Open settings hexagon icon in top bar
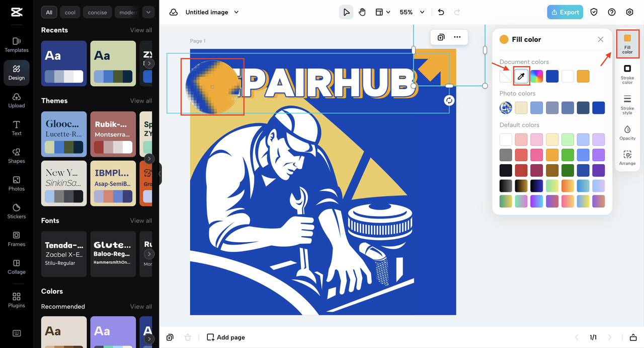644x348 pixels. click(629, 12)
